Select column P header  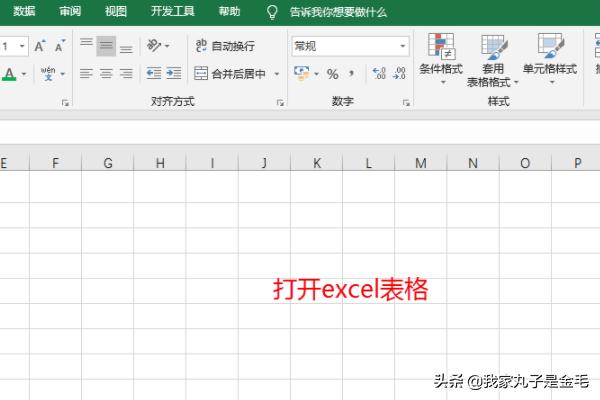(576, 163)
